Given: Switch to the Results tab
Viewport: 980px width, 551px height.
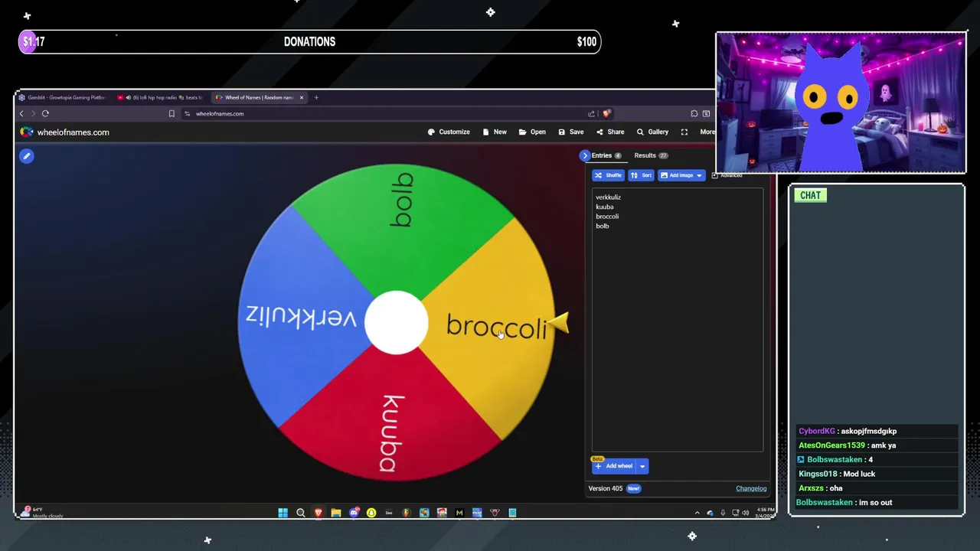Looking at the screenshot, I should pos(651,155).
